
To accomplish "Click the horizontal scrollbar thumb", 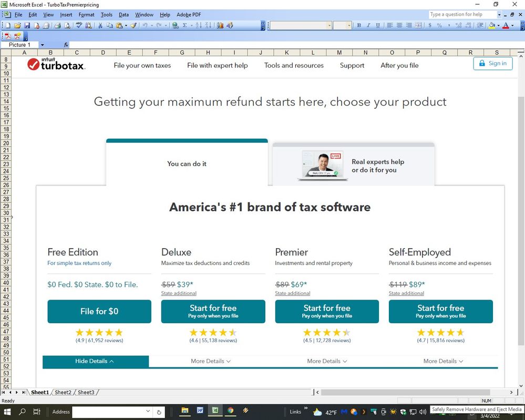I will point(406,392).
